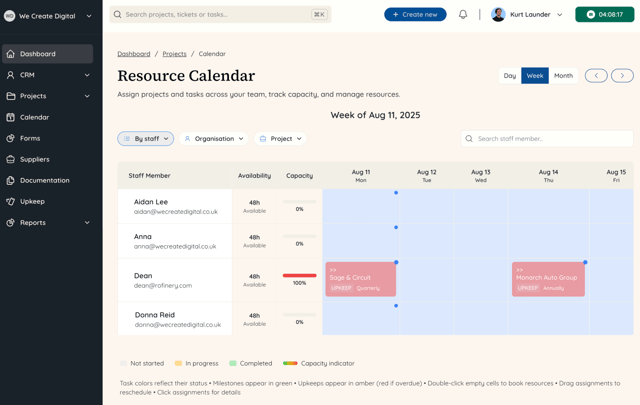The height and width of the screenshot is (405, 640).
Task: Open Documentation in sidebar
Action: click(47, 180)
